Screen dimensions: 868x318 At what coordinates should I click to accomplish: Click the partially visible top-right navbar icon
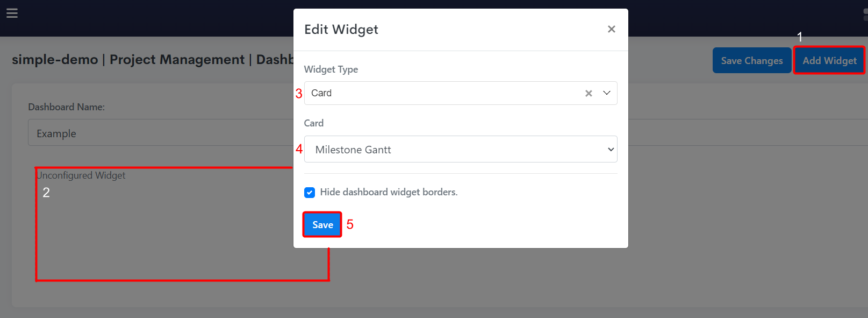click(865, 15)
